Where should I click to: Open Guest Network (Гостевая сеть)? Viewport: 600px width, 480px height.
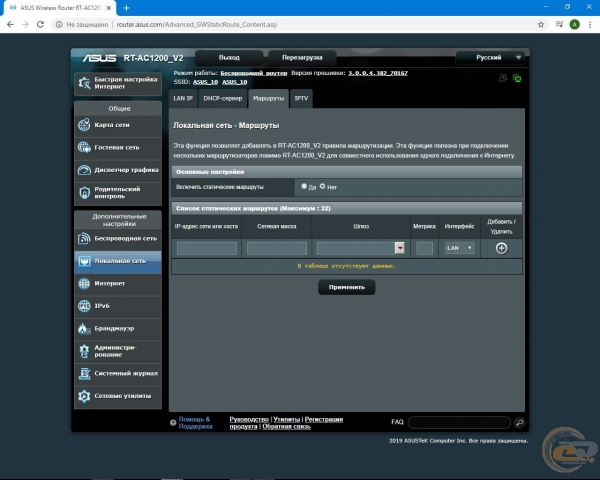[118, 147]
